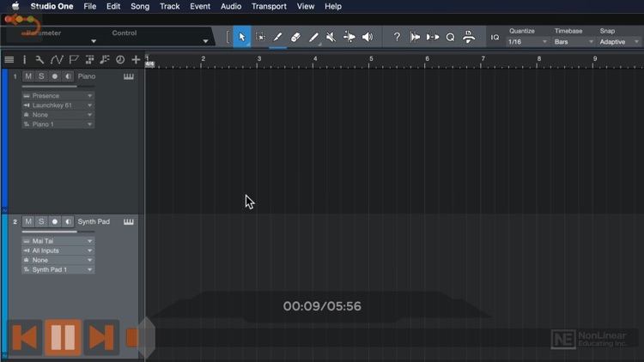Toggle monitor on Synth Pad track
The height and width of the screenshot is (362, 644).
tap(68, 221)
